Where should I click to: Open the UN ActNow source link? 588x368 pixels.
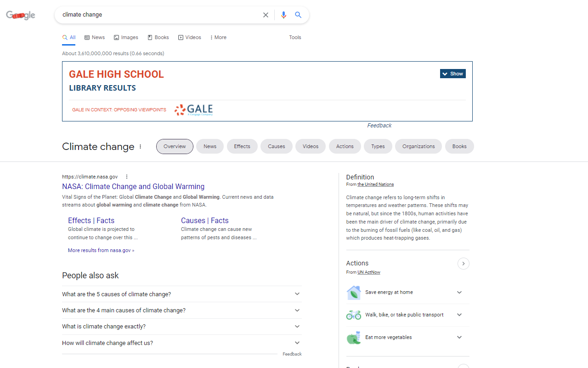pos(369,272)
